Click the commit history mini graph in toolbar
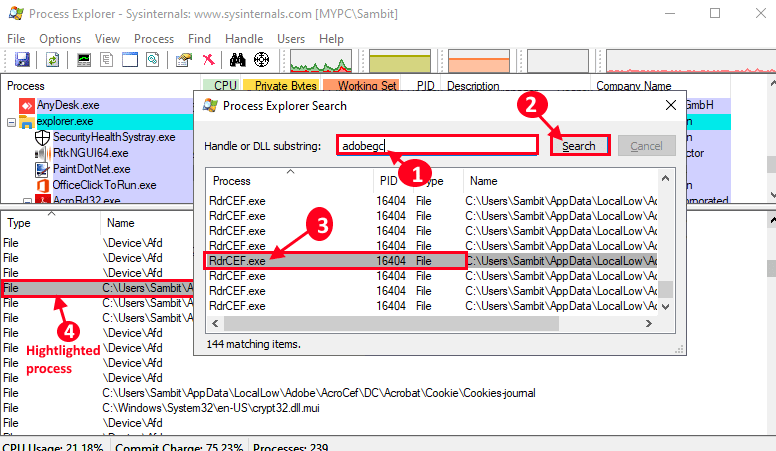The width and height of the screenshot is (776, 451). click(x=400, y=61)
